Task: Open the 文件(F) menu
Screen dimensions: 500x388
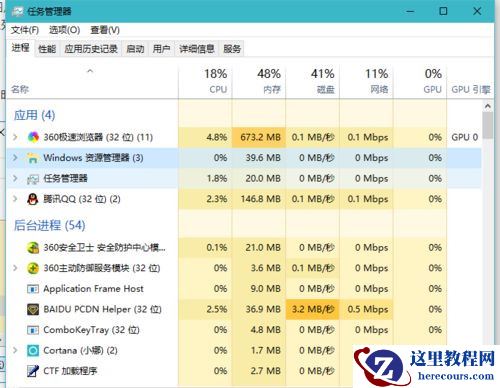Action: pos(25,30)
